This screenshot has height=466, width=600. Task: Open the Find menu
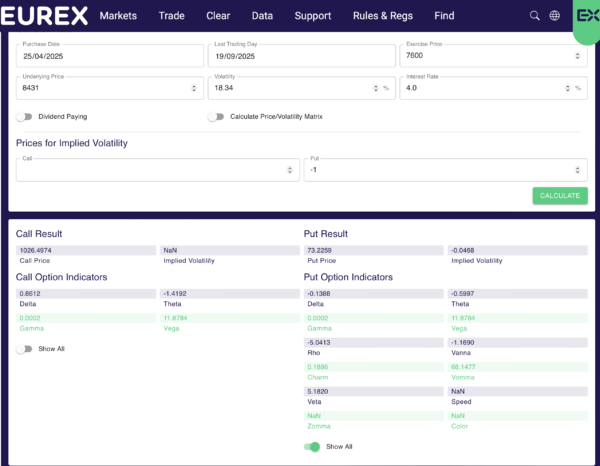pyautogui.click(x=444, y=16)
